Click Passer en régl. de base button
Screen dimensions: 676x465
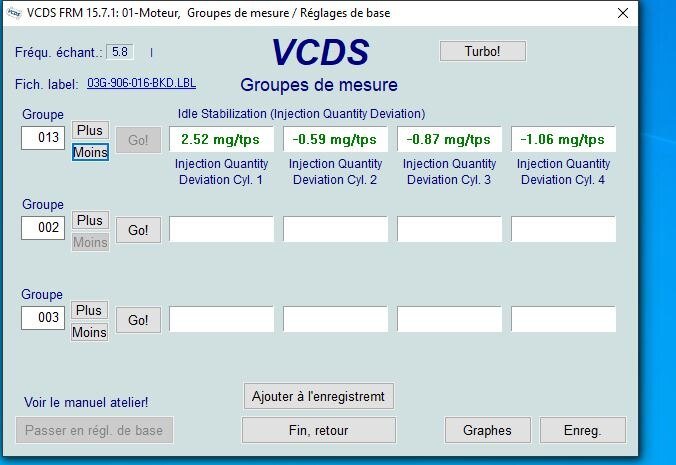(94, 430)
